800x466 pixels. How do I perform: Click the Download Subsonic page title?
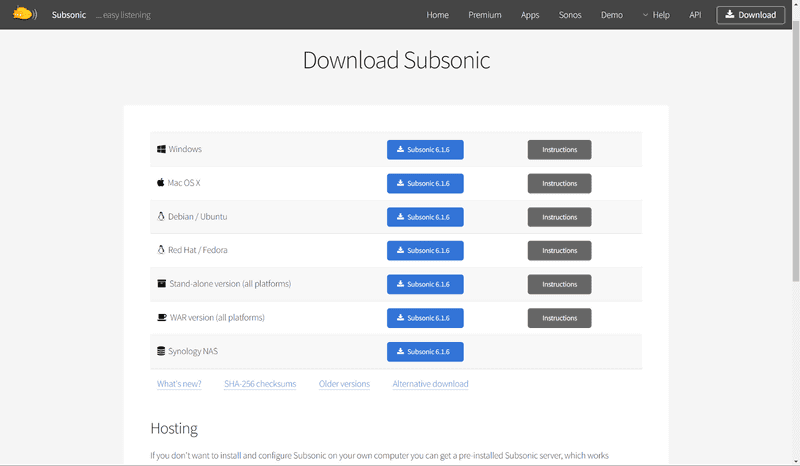click(396, 60)
